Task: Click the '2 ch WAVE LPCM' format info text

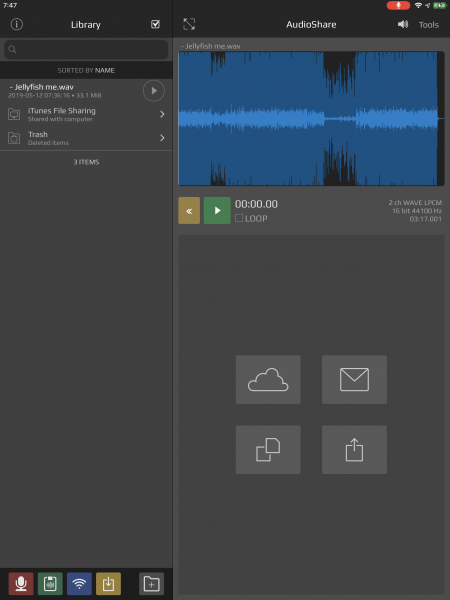Action: 415,202
